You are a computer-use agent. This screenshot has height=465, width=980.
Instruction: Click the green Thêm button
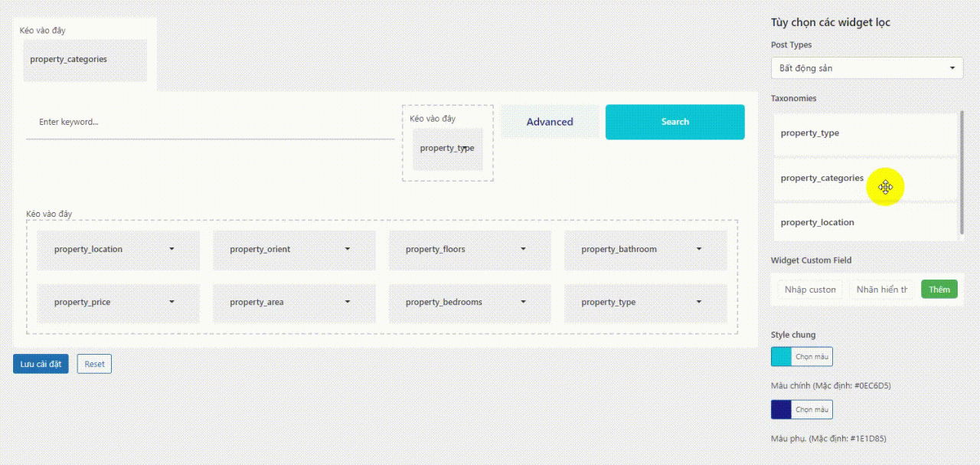[939, 290]
